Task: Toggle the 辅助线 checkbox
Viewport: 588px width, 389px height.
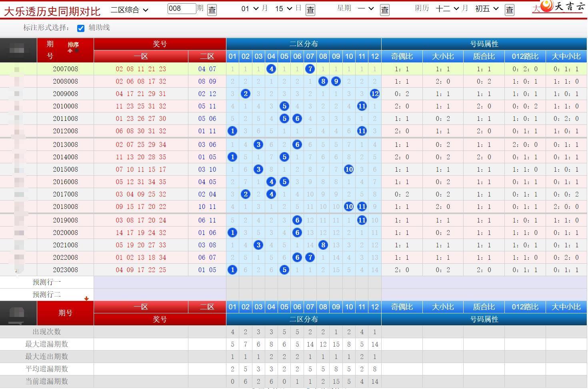Action: (x=81, y=28)
